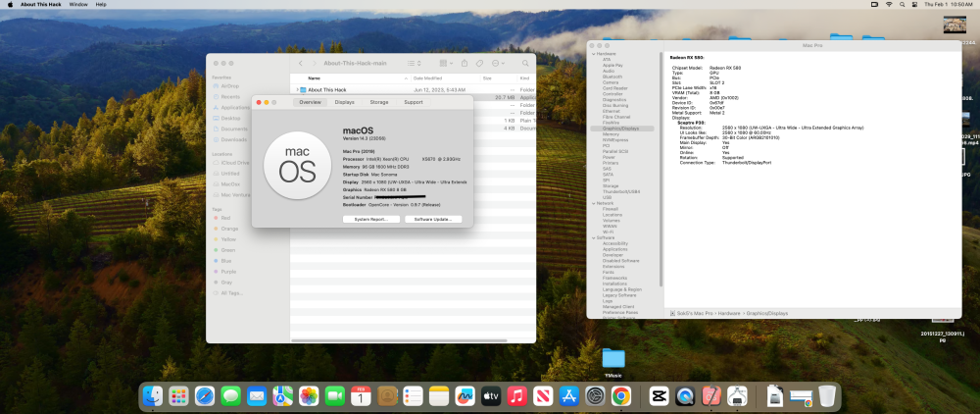Open Contacts in the Dock
This screenshot has height=414, width=980.
click(387, 396)
